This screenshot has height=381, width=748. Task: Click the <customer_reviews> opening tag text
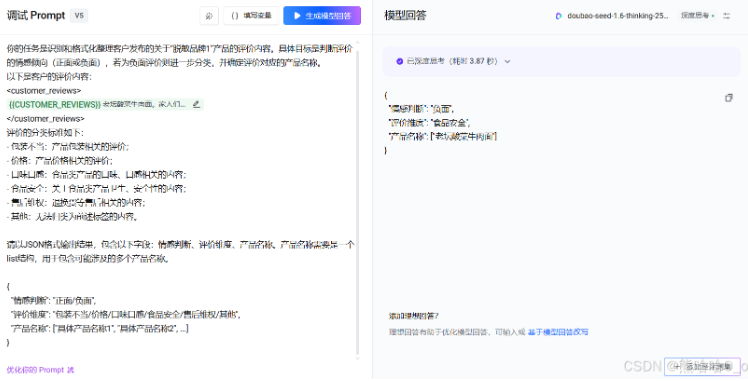[44, 91]
